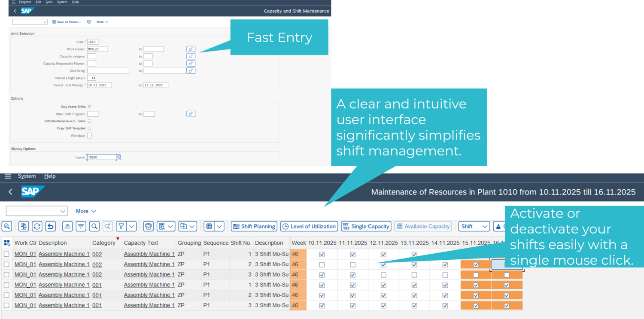644x319 pixels.
Task: Click the Shift Planning button
Action: 254,226
